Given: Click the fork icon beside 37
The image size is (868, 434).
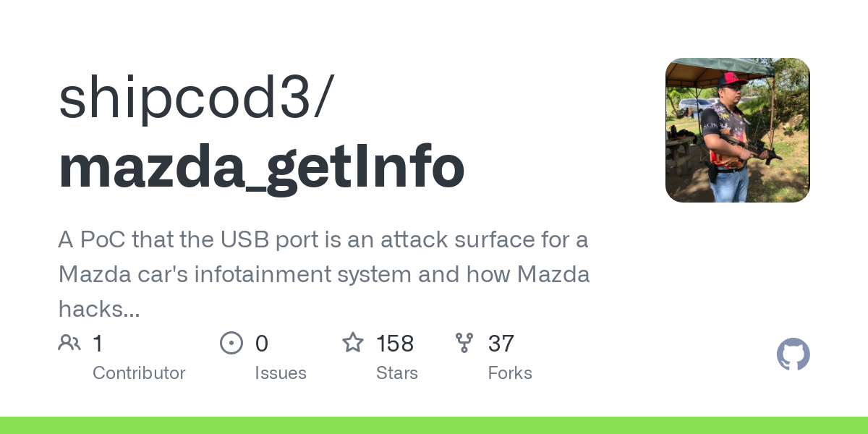Looking at the screenshot, I should 464,343.
